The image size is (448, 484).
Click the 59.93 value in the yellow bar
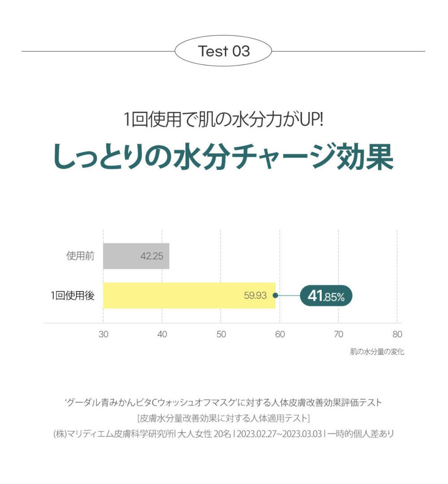[255, 295]
